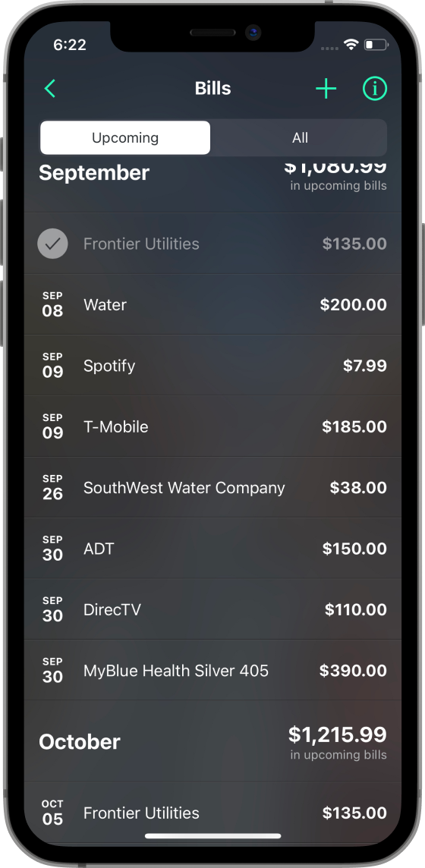
Task: Open the Water bill row
Action: click(212, 304)
